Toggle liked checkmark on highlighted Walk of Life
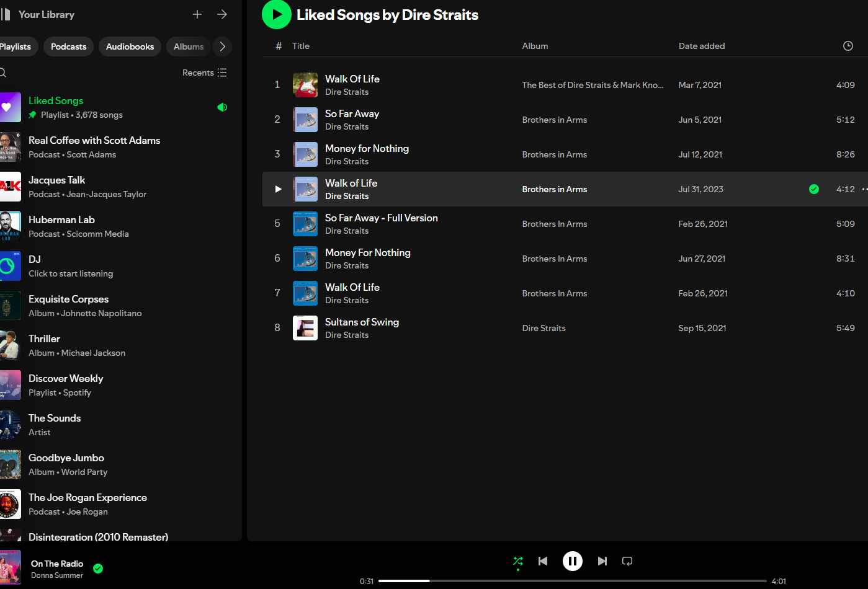 (x=814, y=189)
